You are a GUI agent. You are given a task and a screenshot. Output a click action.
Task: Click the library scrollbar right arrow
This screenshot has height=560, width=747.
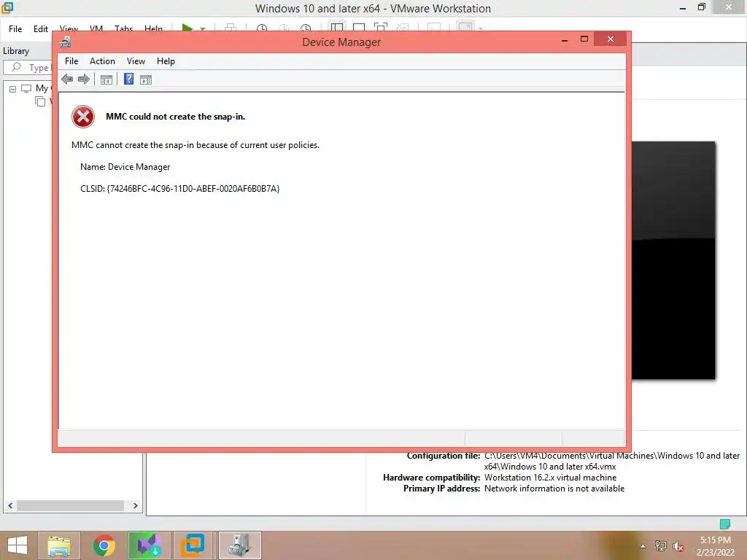tap(135, 506)
